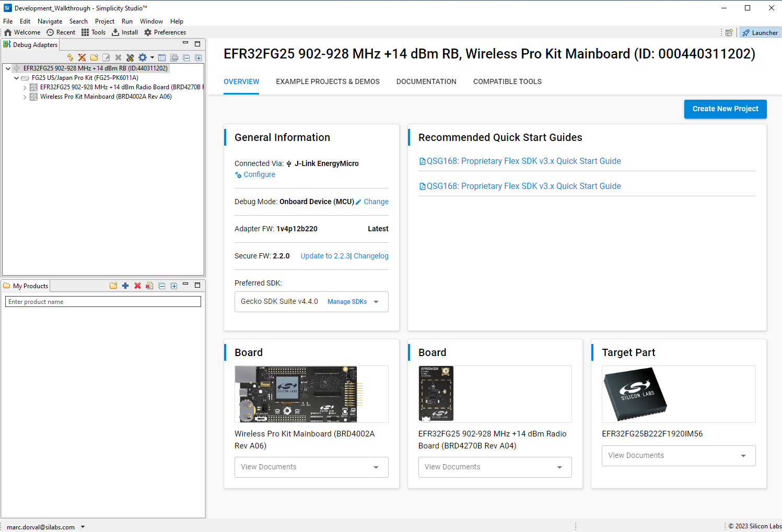Open the Documentation tab

[426, 81]
